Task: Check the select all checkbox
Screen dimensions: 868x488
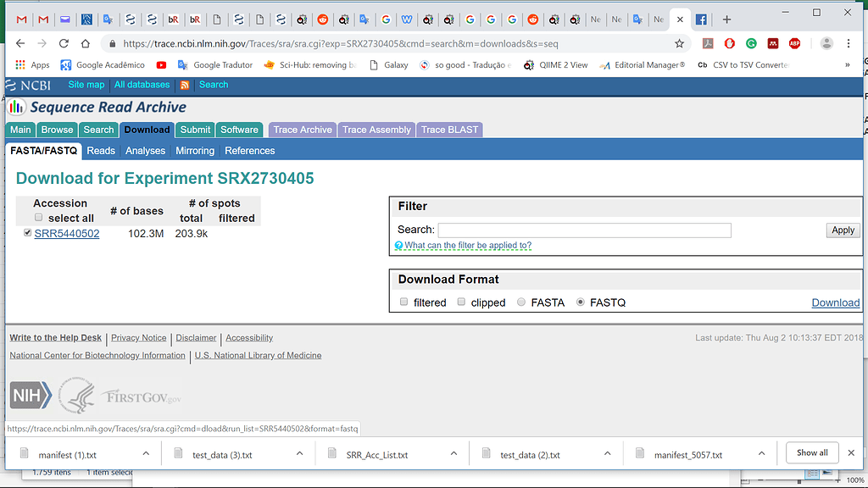Action: [x=38, y=218]
